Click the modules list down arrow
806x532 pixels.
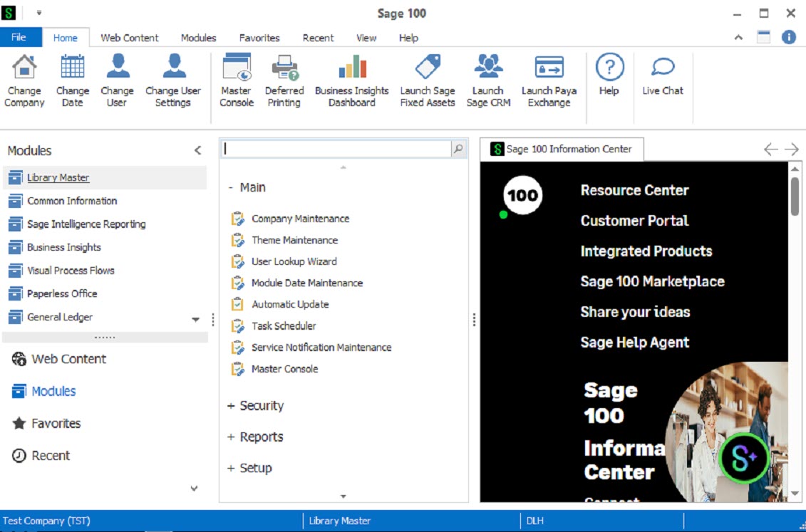(x=195, y=319)
